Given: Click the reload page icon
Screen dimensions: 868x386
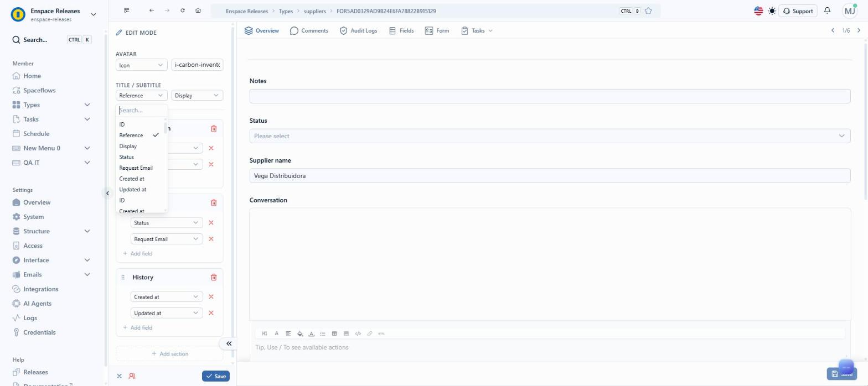Looking at the screenshot, I should [183, 11].
